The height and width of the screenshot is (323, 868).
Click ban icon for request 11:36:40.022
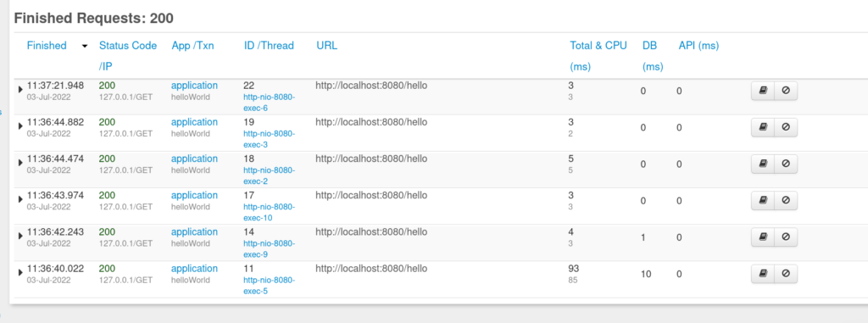click(x=786, y=274)
